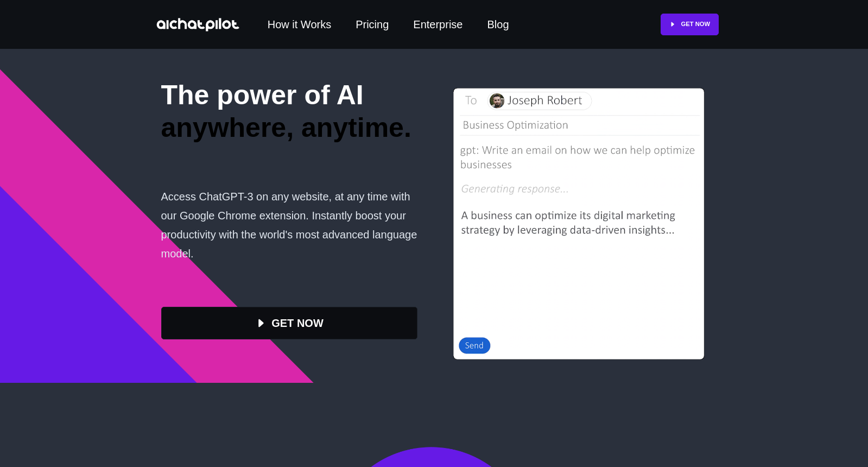Click the gpt prompt text in email body

click(x=578, y=157)
